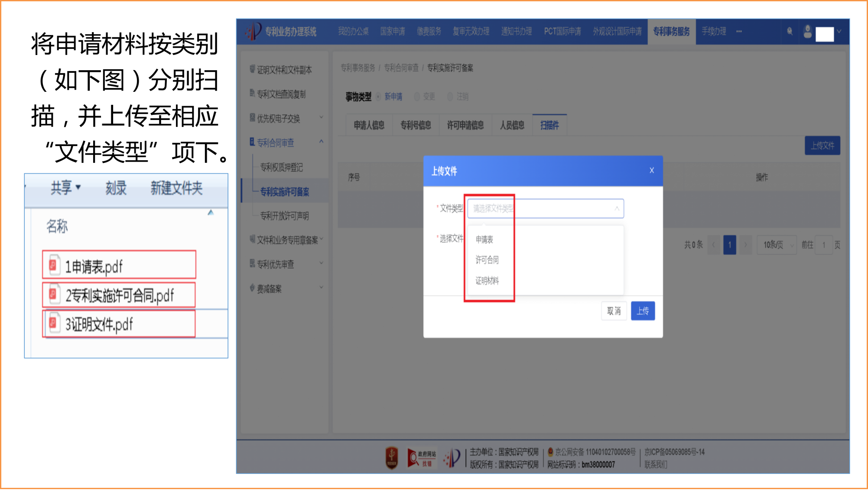Click the 上传 upload button
This screenshot has width=868, height=490.
coord(643,311)
